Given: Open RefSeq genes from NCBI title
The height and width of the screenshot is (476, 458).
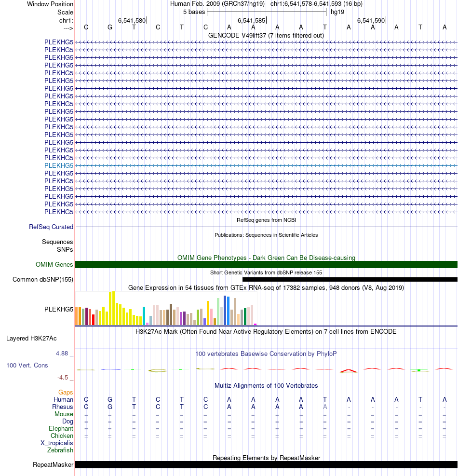Looking at the screenshot, I should pos(266,220).
